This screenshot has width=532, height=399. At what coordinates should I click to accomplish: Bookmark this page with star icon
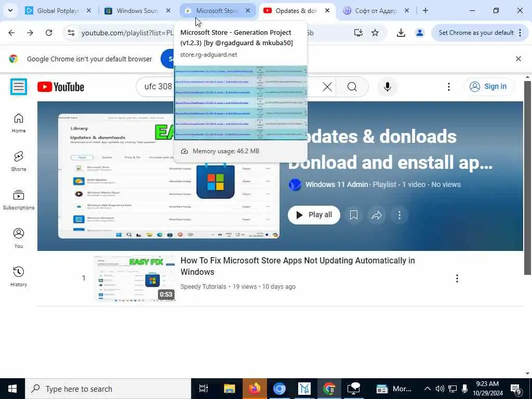point(375,33)
